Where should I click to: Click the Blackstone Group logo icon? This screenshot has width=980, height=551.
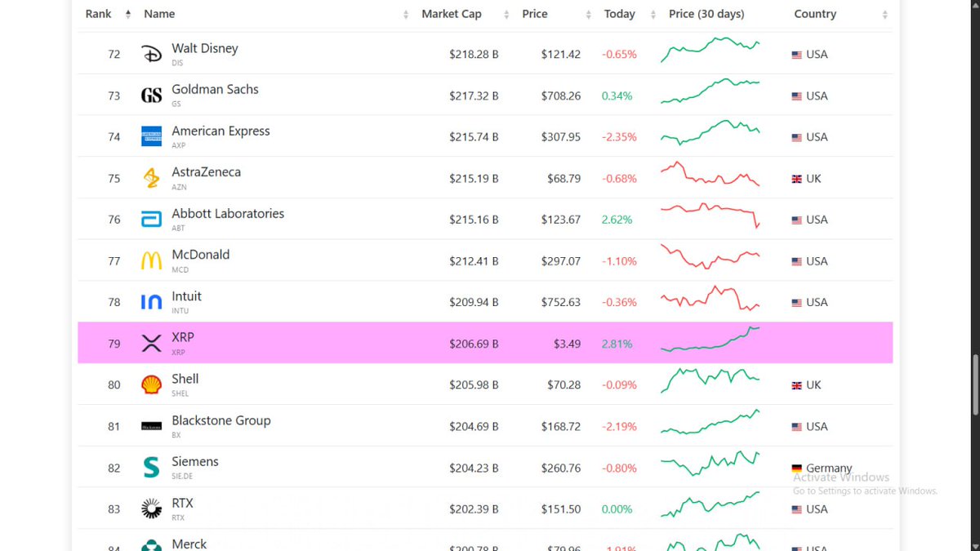pyautogui.click(x=152, y=426)
